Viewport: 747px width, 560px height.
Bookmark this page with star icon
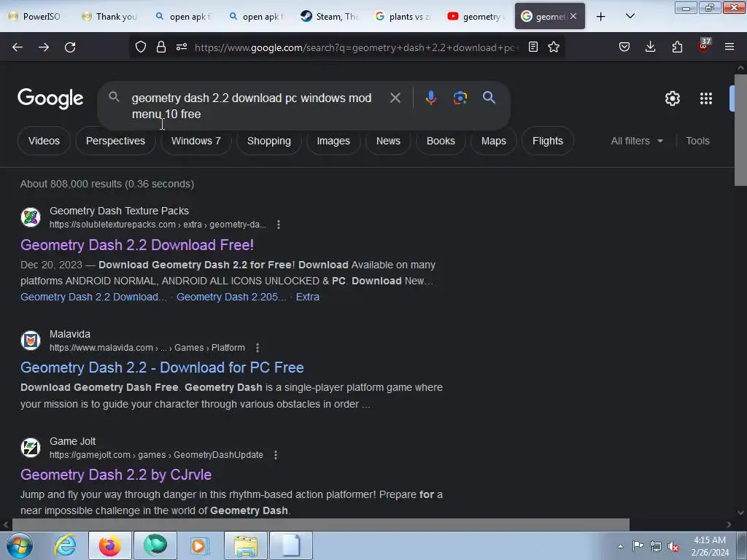(554, 47)
